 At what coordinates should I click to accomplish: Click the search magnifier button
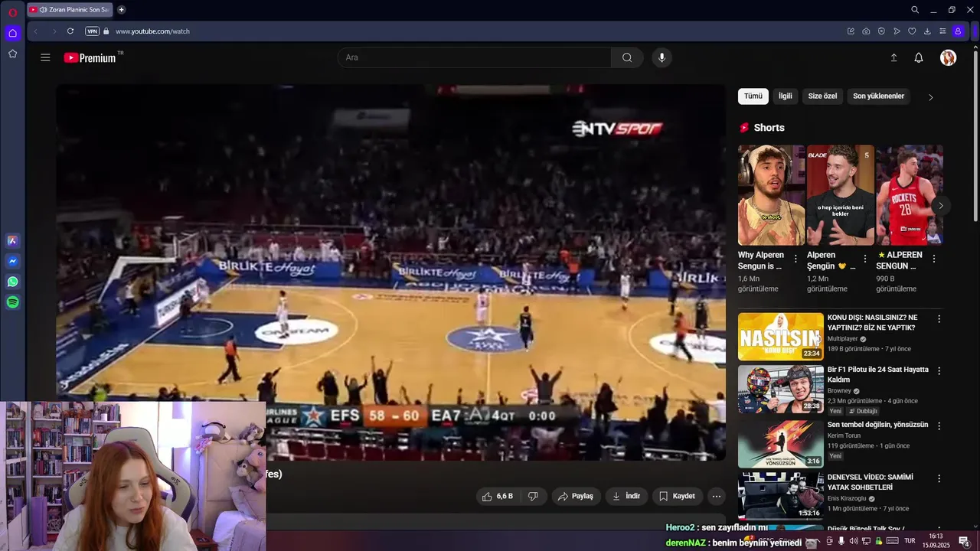[x=627, y=57]
